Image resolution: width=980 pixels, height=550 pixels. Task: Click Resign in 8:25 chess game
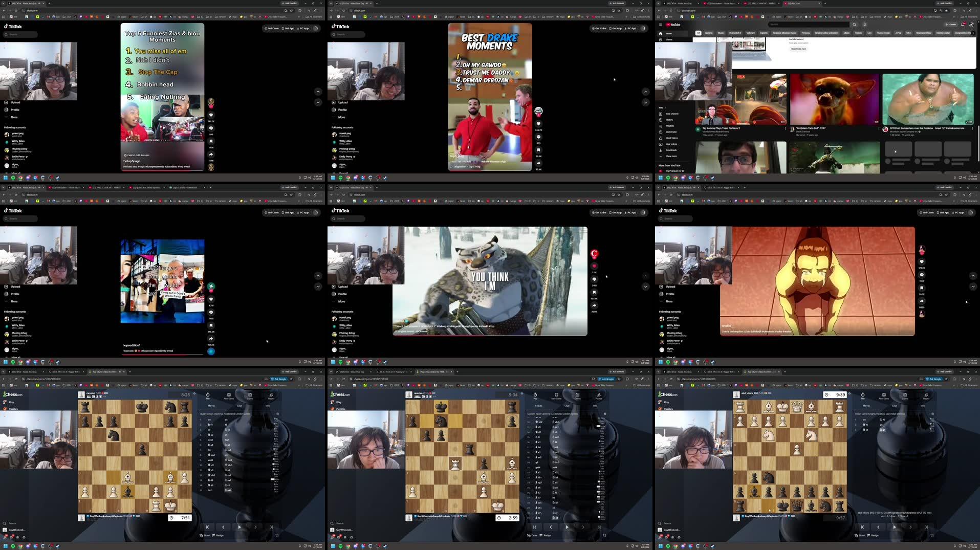click(218, 535)
